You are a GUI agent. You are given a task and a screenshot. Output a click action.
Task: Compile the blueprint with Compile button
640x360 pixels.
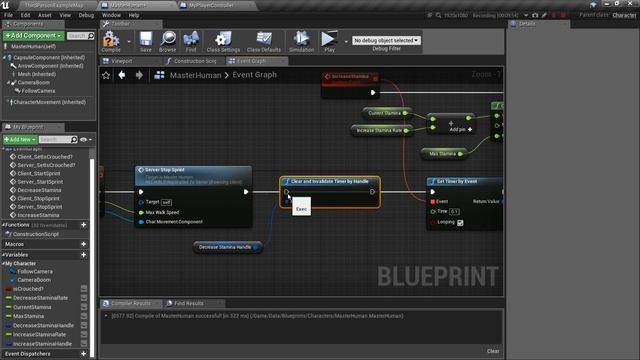point(111,42)
